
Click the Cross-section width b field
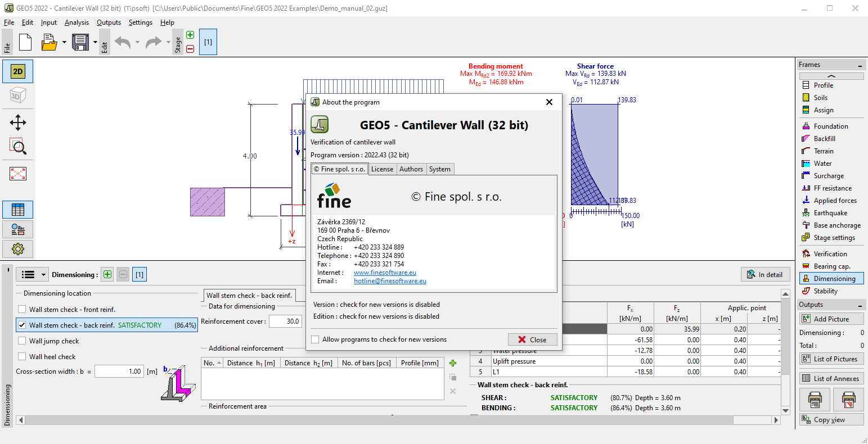click(x=119, y=371)
